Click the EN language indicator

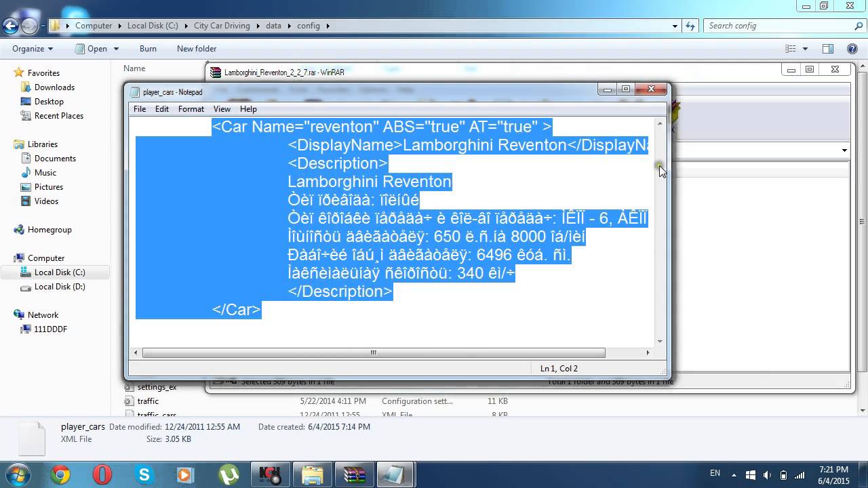click(x=715, y=473)
